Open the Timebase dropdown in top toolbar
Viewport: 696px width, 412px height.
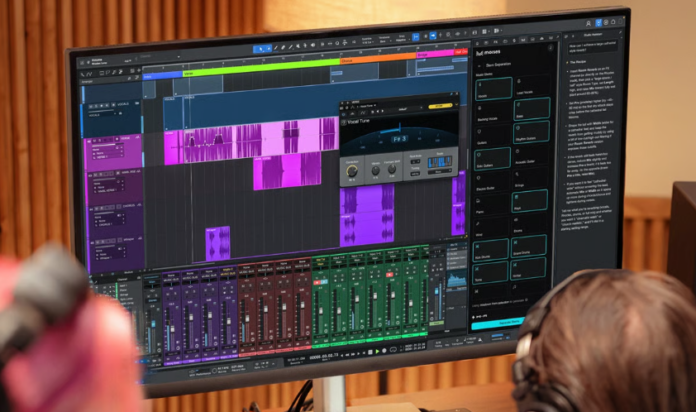pyautogui.click(x=384, y=40)
